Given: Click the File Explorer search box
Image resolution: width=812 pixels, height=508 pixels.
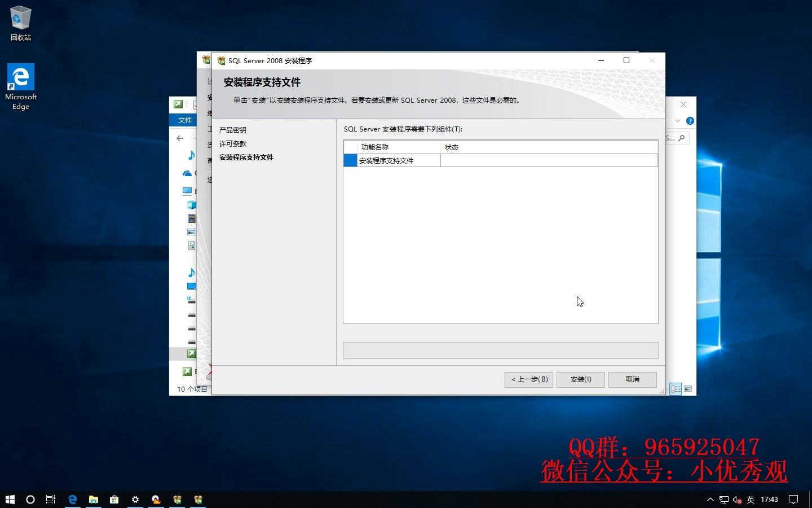Looking at the screenshot, I should point(677,138).
